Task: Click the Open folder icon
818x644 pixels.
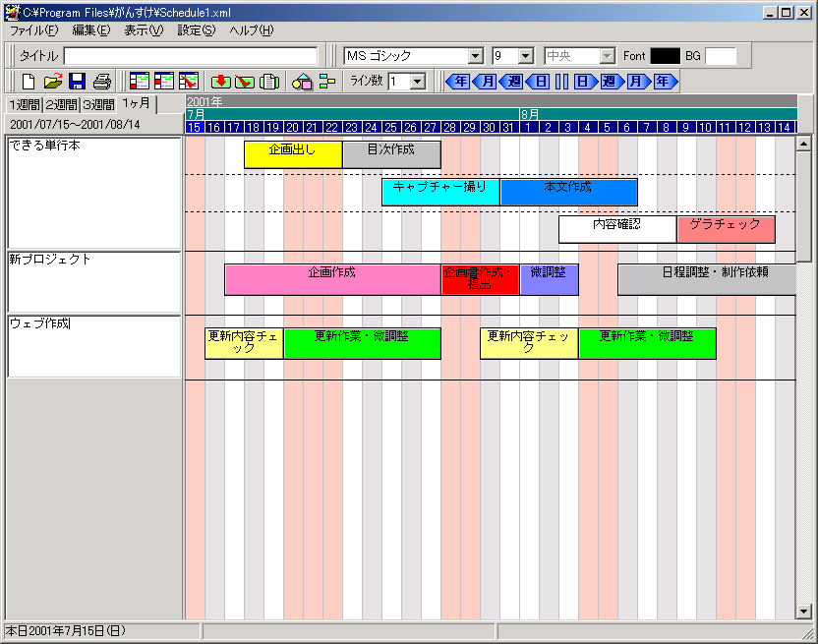Action: point(52,82)
